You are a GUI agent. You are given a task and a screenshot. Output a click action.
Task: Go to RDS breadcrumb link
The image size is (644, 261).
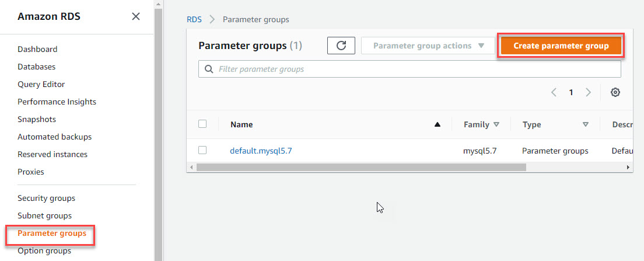194,19
